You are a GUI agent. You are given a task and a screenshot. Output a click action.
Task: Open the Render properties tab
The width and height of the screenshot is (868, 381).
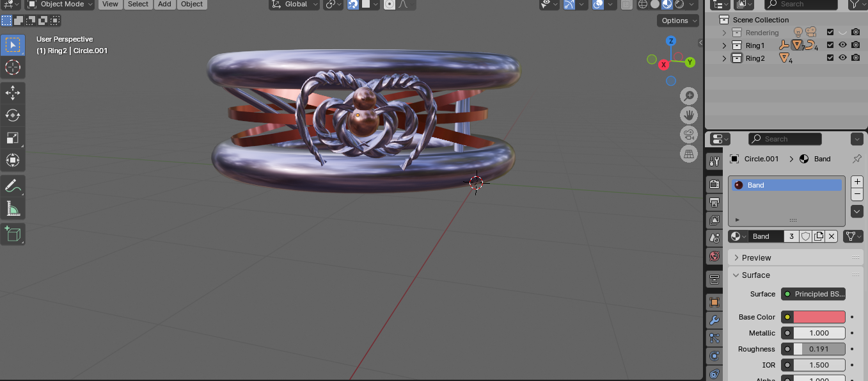click(x=714, y=184)
